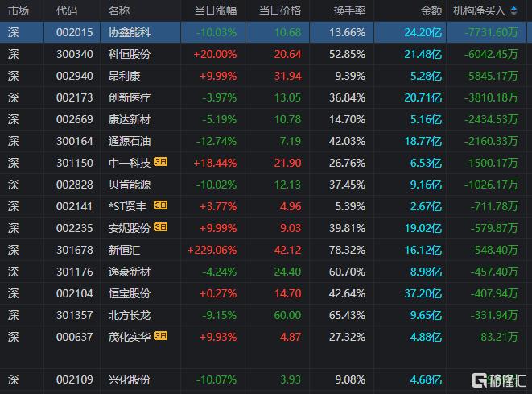Click the price 60.00 cell
Viewport: 532px width, 394px height.
pos(287,315)
